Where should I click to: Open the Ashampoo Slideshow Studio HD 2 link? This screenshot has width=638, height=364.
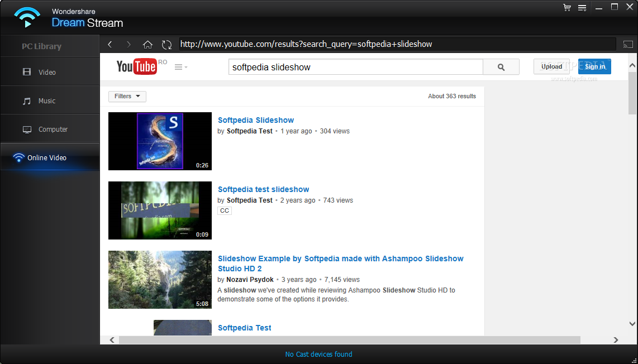click(341, 264)
